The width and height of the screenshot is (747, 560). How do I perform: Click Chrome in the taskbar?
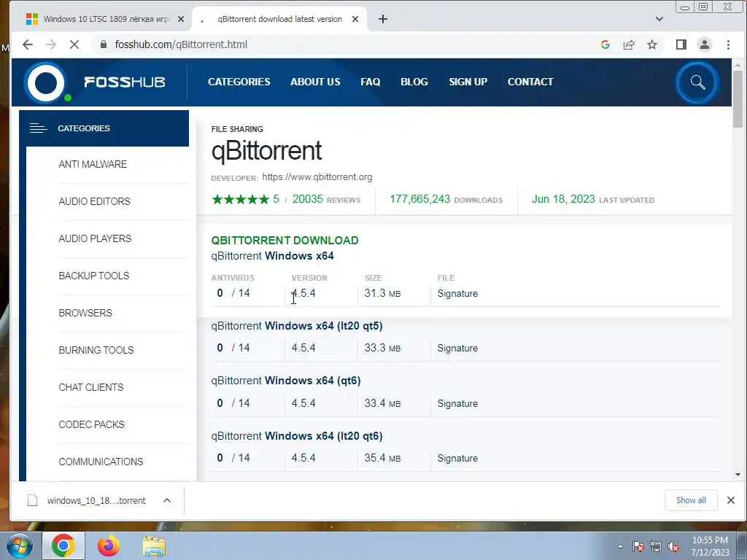[x=63, y=545]
